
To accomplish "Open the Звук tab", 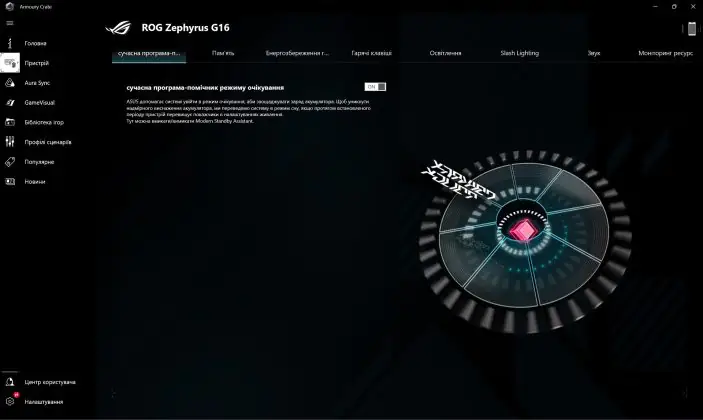I will pos(594,53).
